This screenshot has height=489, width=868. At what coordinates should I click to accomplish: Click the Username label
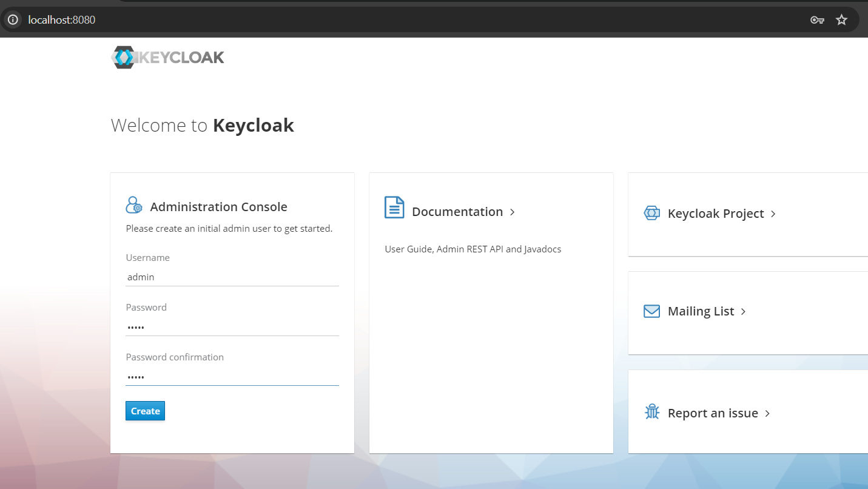pyautogui.click(x=148, y=258)
